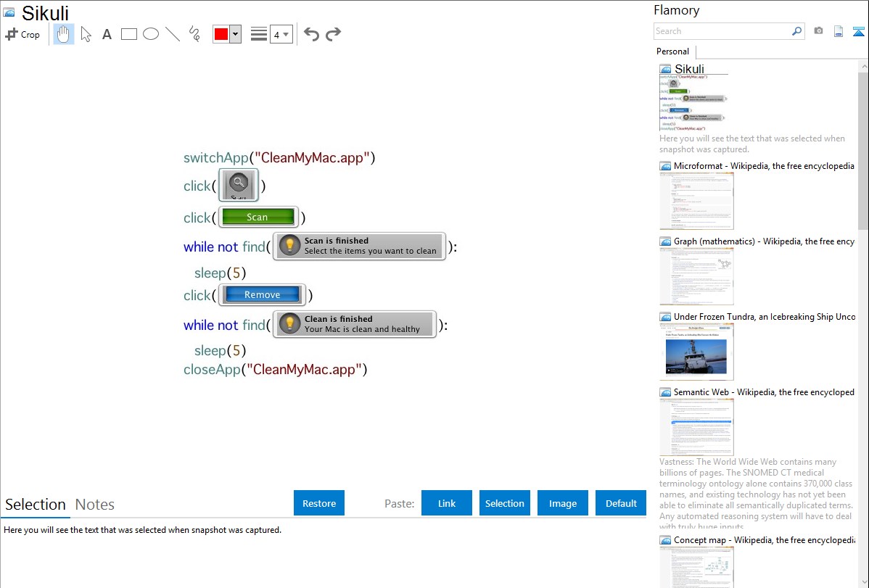Click the 'Concept map - Wikipedia' title

click(764, 539)
